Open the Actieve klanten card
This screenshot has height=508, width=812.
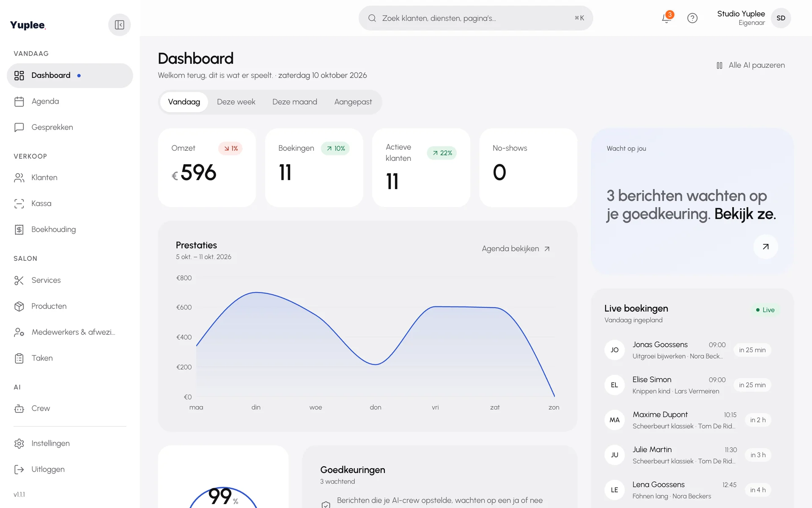click(x=421, y=168)
